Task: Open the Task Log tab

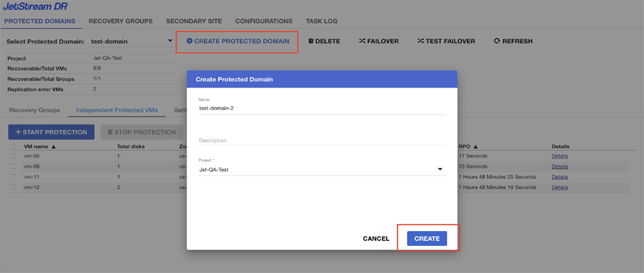Action: click(x=320, y=21)
